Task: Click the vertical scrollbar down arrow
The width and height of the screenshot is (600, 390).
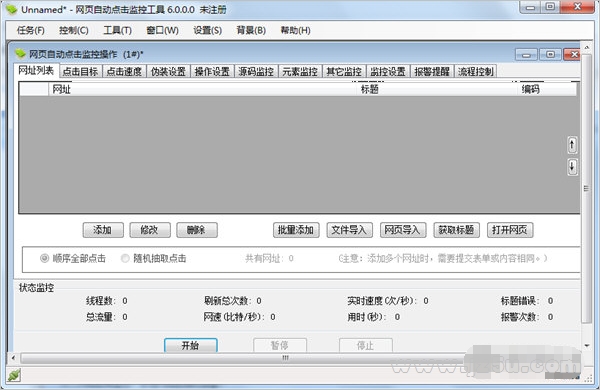Action: 587,346
